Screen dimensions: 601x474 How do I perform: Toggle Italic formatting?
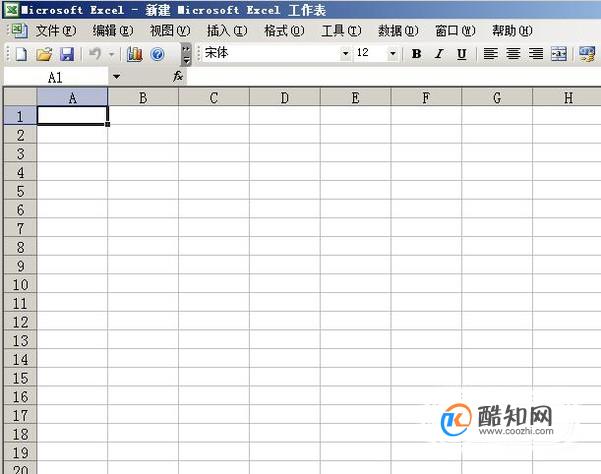439,54
